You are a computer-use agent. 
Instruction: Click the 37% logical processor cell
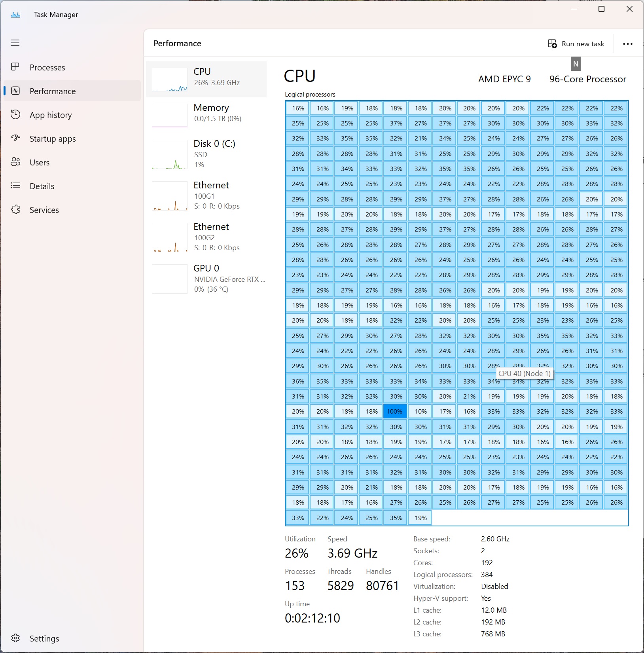[396, 123]
